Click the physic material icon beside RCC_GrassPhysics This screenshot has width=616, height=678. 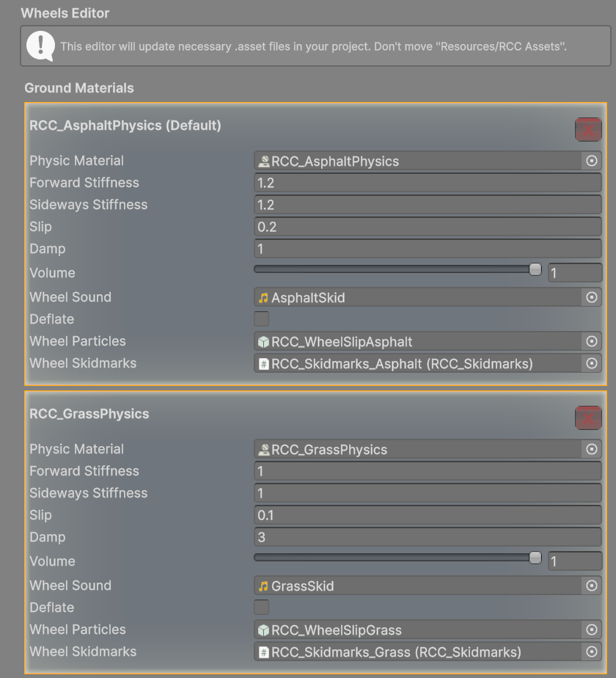(x=264, y=450)
